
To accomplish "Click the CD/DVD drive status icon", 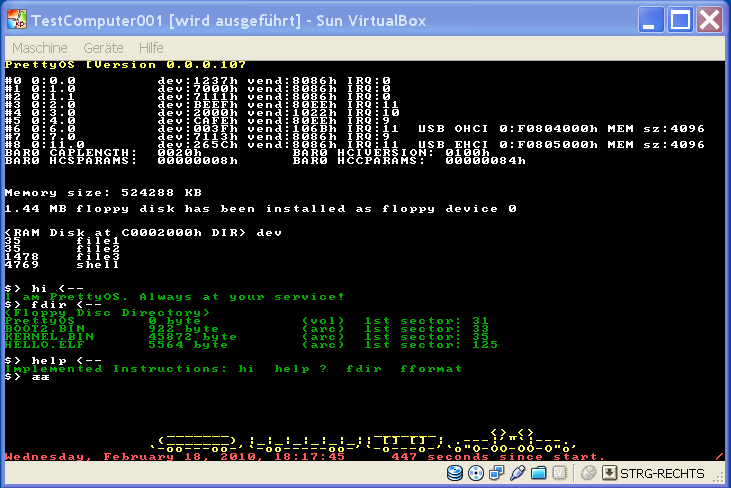I will tap(476, 473).
